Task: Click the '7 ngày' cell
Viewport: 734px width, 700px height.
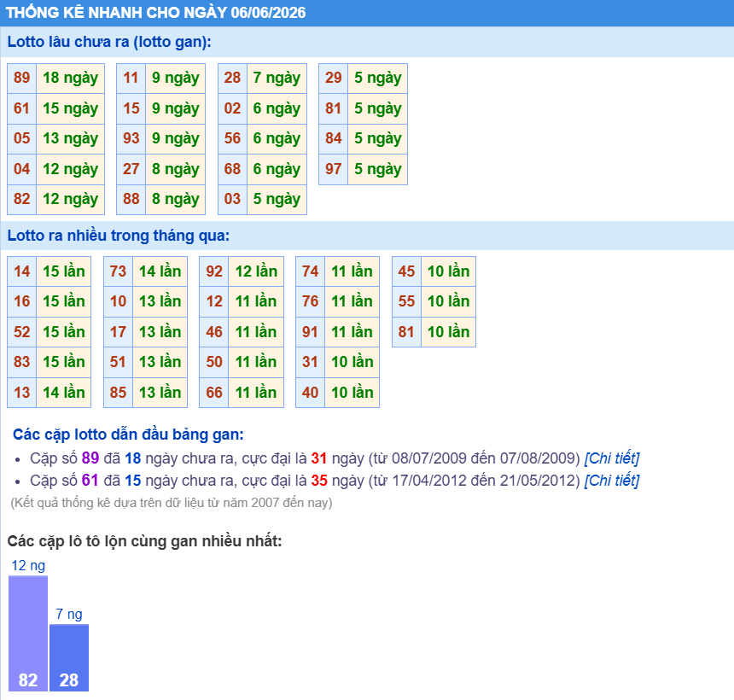Action: click(277, 78)
